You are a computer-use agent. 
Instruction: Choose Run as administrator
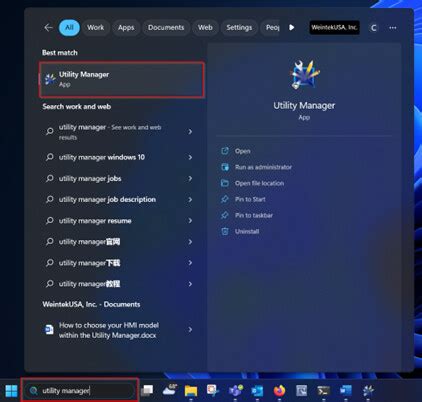coord(263,167)
